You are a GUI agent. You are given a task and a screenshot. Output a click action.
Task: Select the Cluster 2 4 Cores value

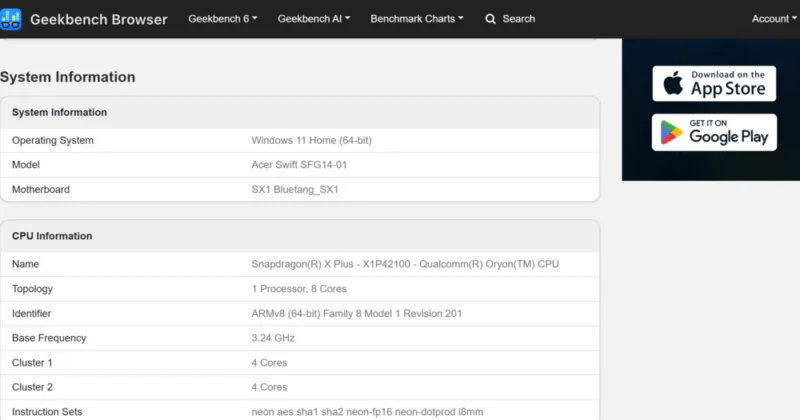[269, 387]
